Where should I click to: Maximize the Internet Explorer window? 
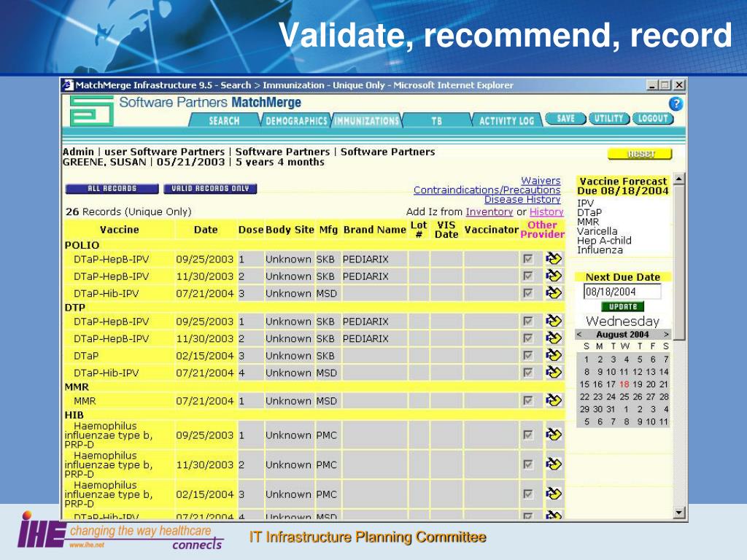pyautogui.click(x=665, y=85)
